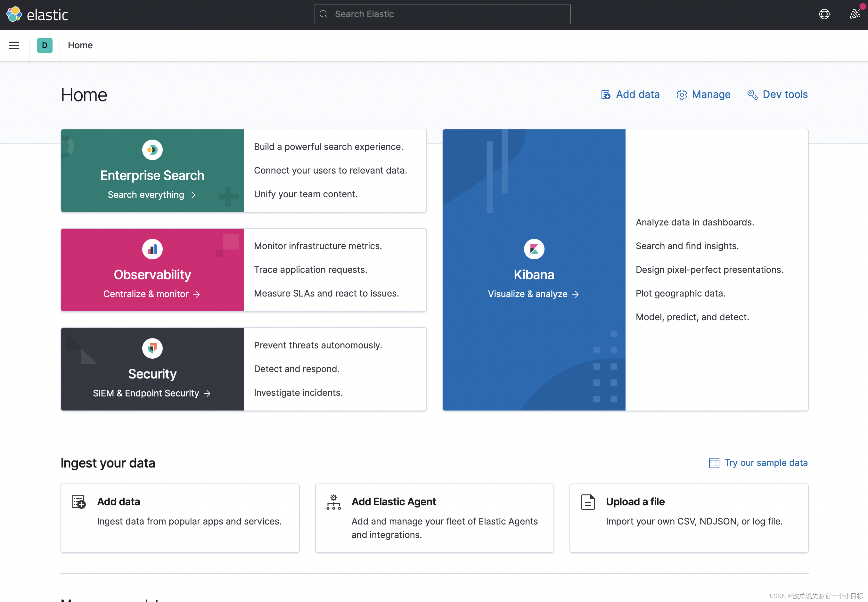The width and height of the screenshot is (868, 602).
Task: Click 'Plot geographic data.' text
Action: pos(681,293)
